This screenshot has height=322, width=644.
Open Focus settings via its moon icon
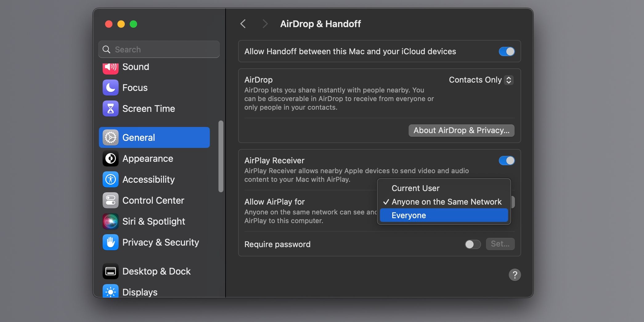[x=110, y=88]
